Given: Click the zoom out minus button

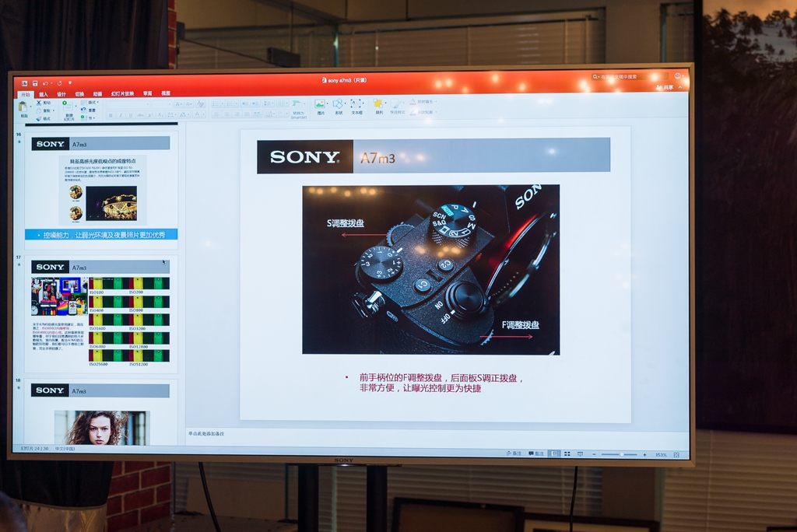Looking at the screenshot, I should tap(594, 454).
